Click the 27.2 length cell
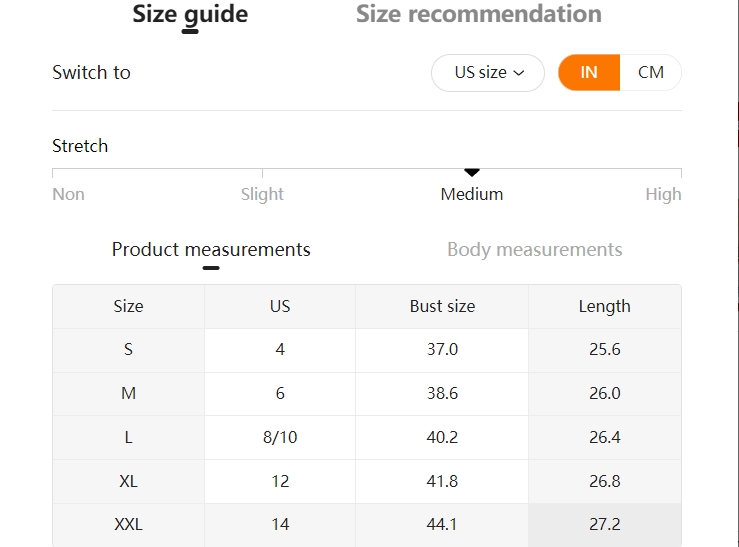Image resolution: width=739 pixels, height=547 pixels. (605, 524)
